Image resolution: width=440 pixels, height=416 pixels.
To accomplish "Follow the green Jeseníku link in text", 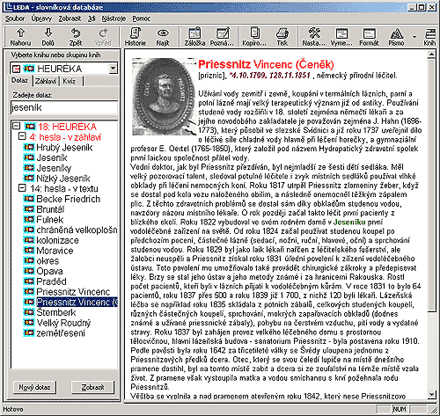I will pyautogui.click(x=349, y=222).
